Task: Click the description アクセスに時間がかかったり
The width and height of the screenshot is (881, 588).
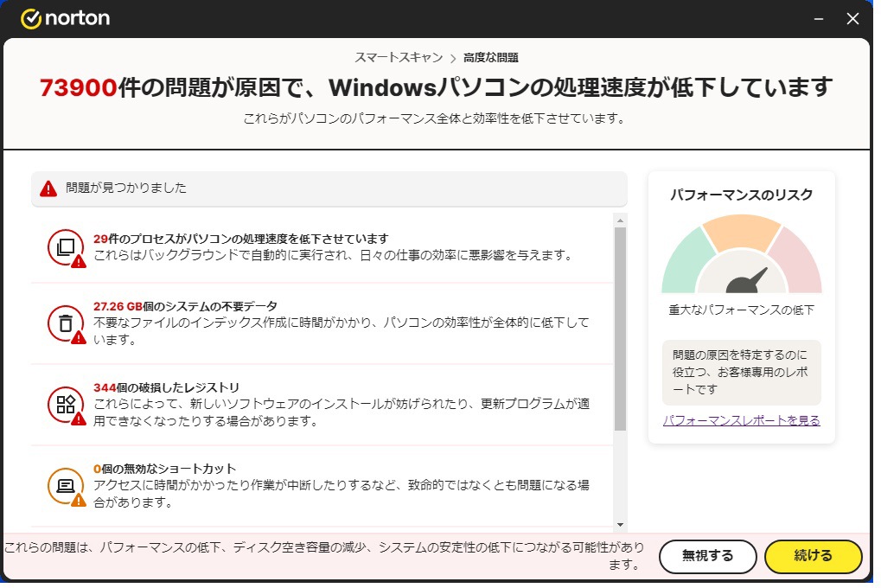Action: point(341,494)
